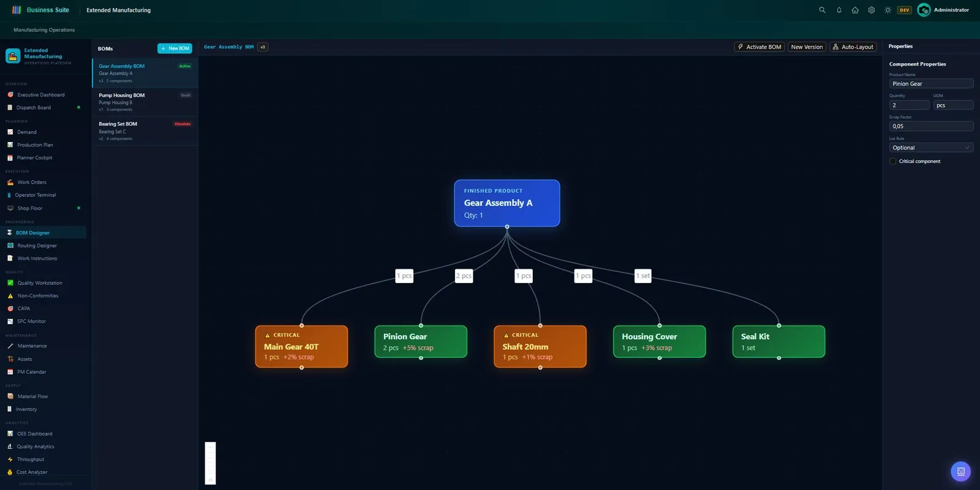Click the Quantity input field
980x490 pixels.
(909, 105)
